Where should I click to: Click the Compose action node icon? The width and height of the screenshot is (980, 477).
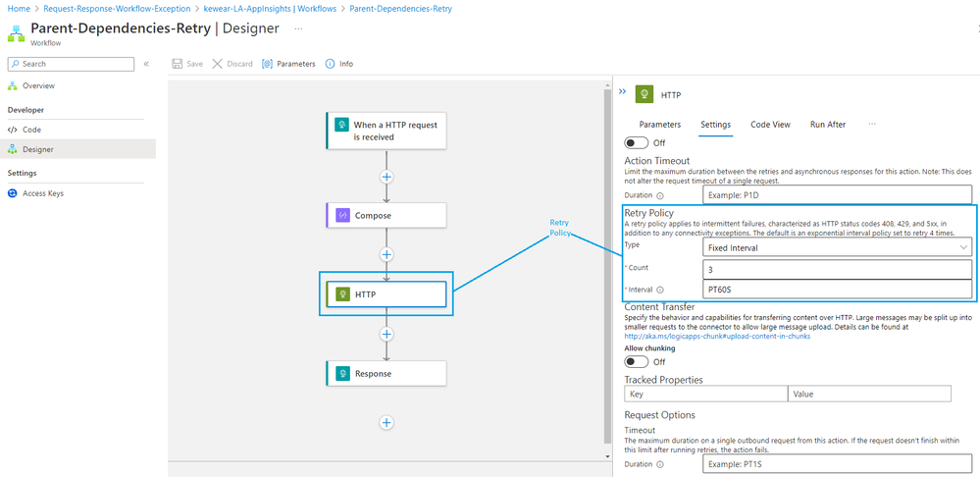(342, 215)
